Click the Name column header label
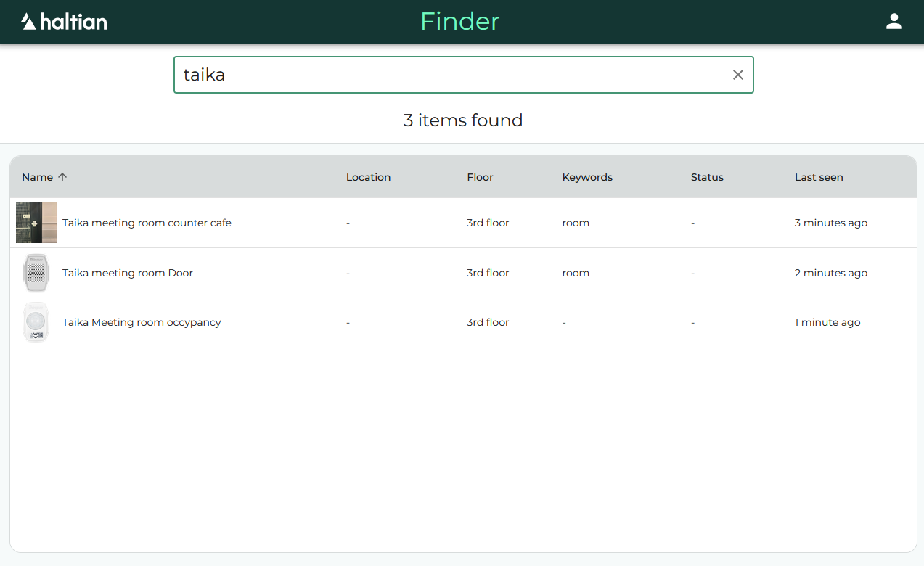The height and width of the screenshot is (566, 924). coord(37,177)
